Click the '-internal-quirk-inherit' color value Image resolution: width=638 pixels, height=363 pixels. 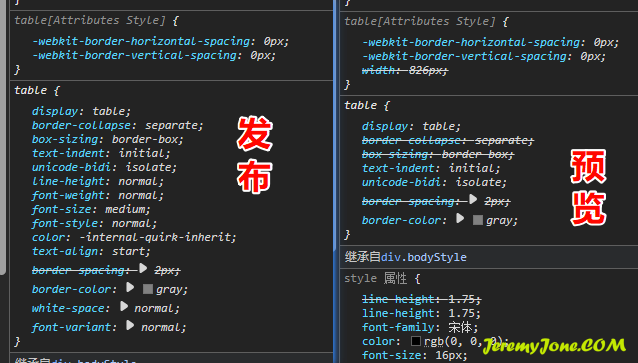point(154,237)
